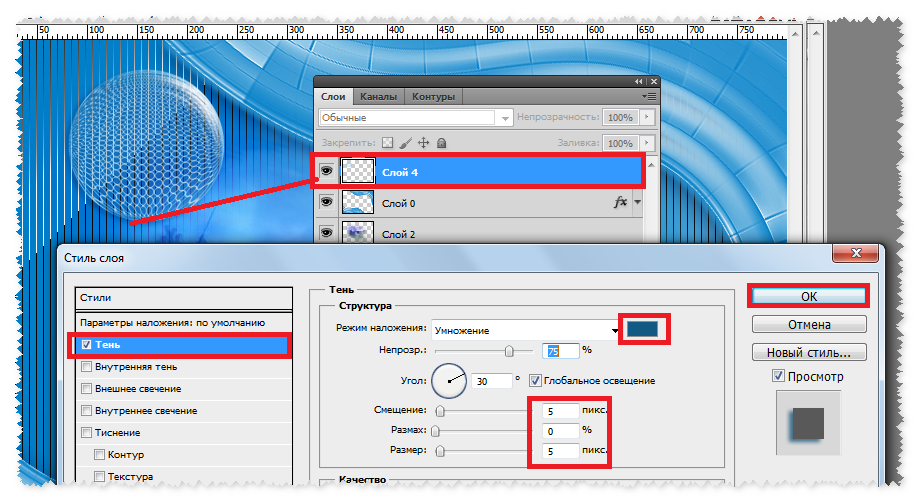This screenshot has width=920, height=503.
Task: Select layer named Слой 2
Action: pos(480,232)
